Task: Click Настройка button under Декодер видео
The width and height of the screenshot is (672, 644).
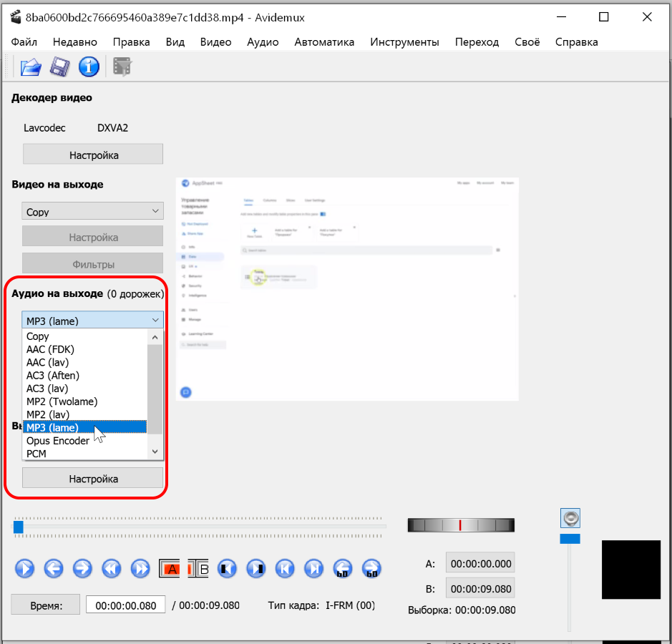Action: (93, 155)
